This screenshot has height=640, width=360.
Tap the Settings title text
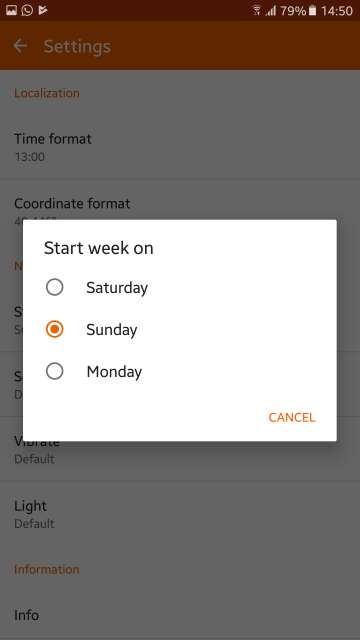(77, 47)
